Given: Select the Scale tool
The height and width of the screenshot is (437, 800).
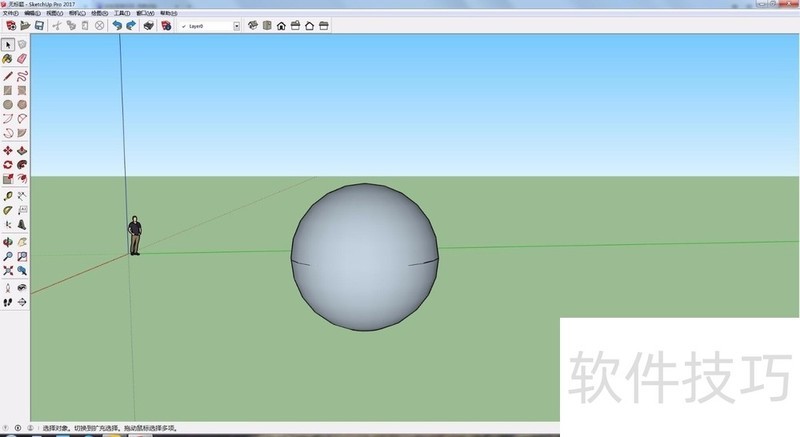Looking at the screenshot, I should tap(8, 178).
